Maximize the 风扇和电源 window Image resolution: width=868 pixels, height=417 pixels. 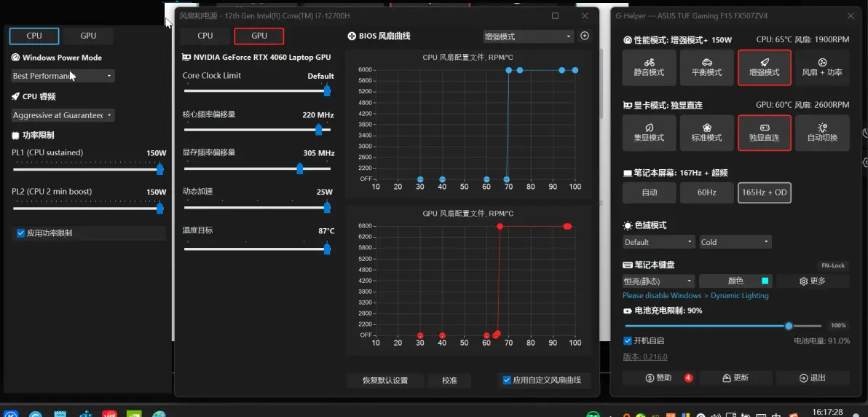pyautogui.click(x=555, y=16)
